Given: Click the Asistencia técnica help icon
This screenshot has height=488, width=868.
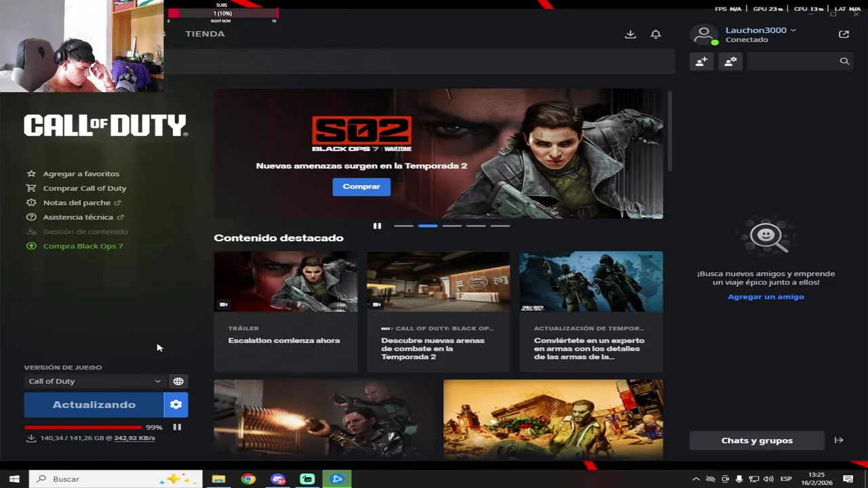Looking at the screenshot, I should click(x=31, y=217).
